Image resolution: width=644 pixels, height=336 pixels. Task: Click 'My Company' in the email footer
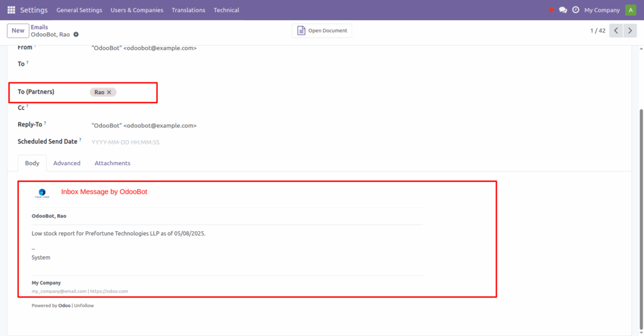click(46, 283)
